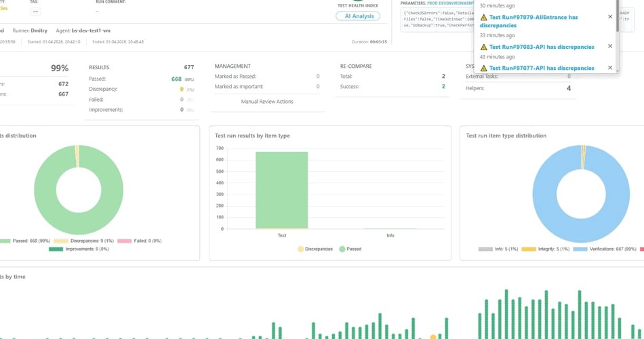Click the green Passed count 668
This screenshot has width=644, height=339.
coord(176,79)
